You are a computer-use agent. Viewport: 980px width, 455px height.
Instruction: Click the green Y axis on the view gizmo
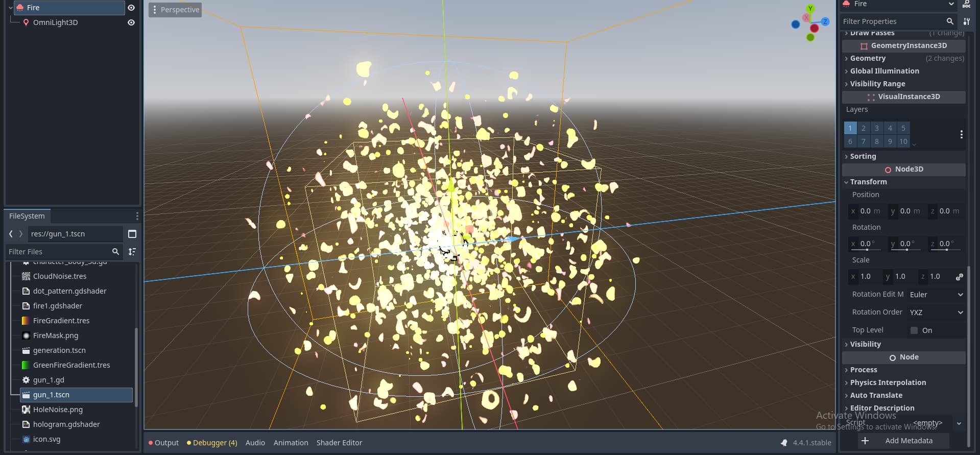(810, 8)
